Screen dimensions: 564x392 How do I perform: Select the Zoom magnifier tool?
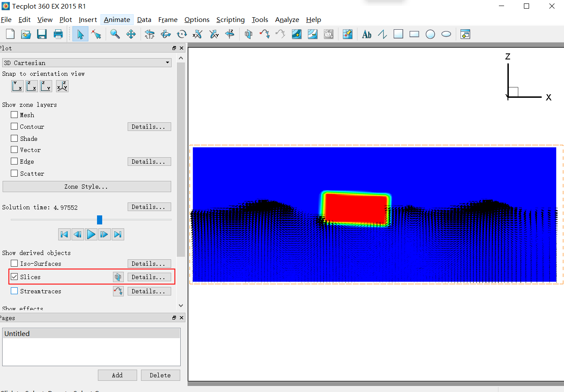coord(115,34)
